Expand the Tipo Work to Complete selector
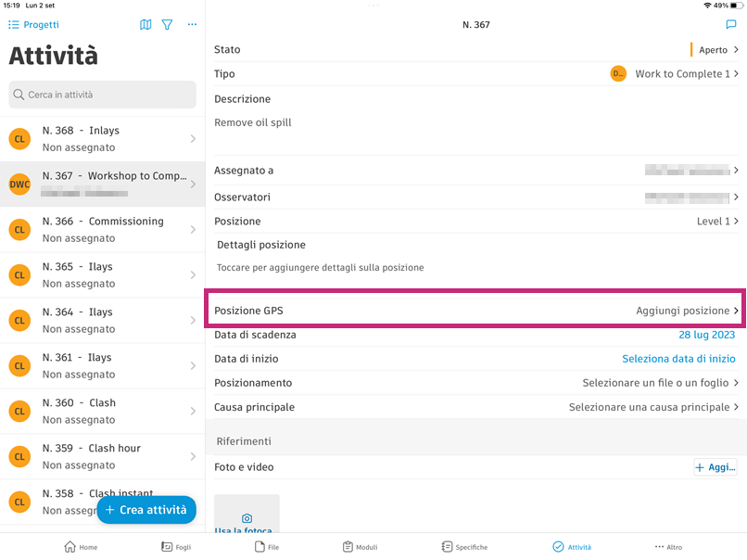This screenshot has height=560, width=747. pyautogui.click(x=681, y=74)
